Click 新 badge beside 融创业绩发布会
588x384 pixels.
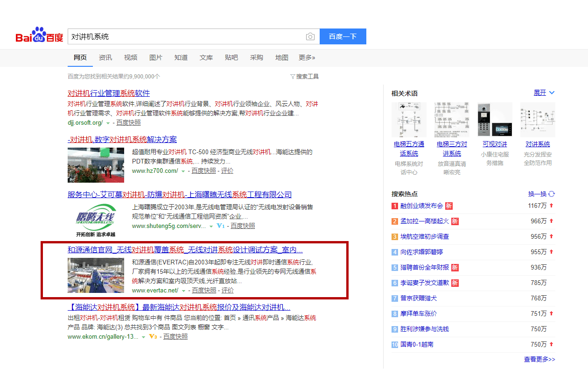(448, 206)
